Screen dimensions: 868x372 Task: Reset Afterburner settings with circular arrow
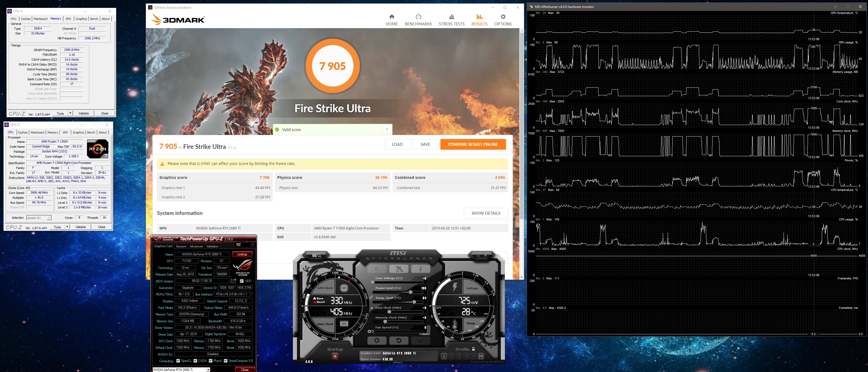click(398, 340)
